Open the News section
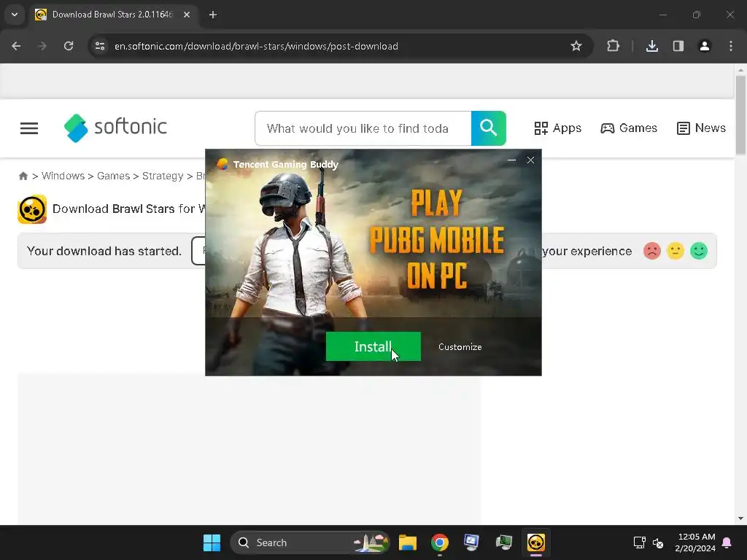Image resolution: width=747 pixels, height=560 pixels. pos(701,128)
